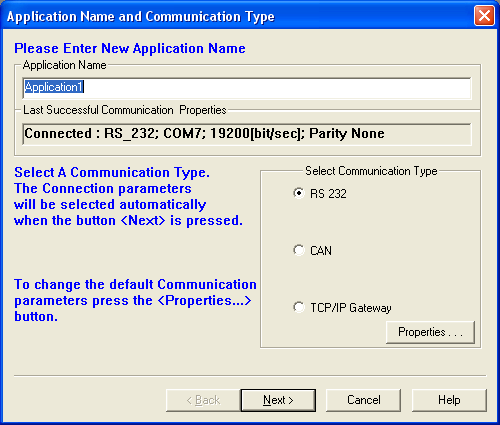Screen dimensions: 500x425
Task: Click the Please Enter New Application Name heading
Action: click(x=130, y=49)
